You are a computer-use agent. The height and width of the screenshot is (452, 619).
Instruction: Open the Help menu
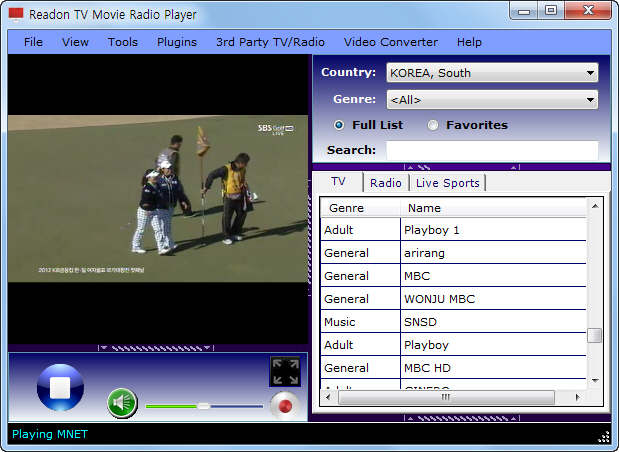click(x=469, y=42)
